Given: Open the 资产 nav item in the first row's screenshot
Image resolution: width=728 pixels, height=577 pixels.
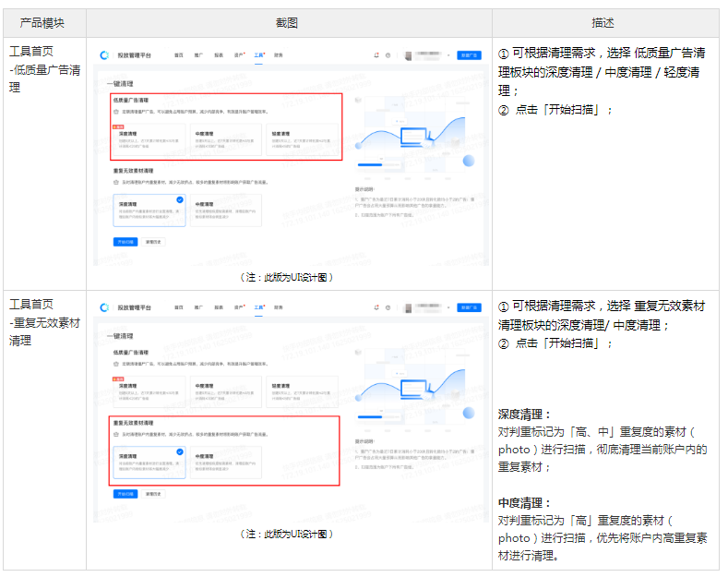Looking at the screenshot, I should point(239,55).
